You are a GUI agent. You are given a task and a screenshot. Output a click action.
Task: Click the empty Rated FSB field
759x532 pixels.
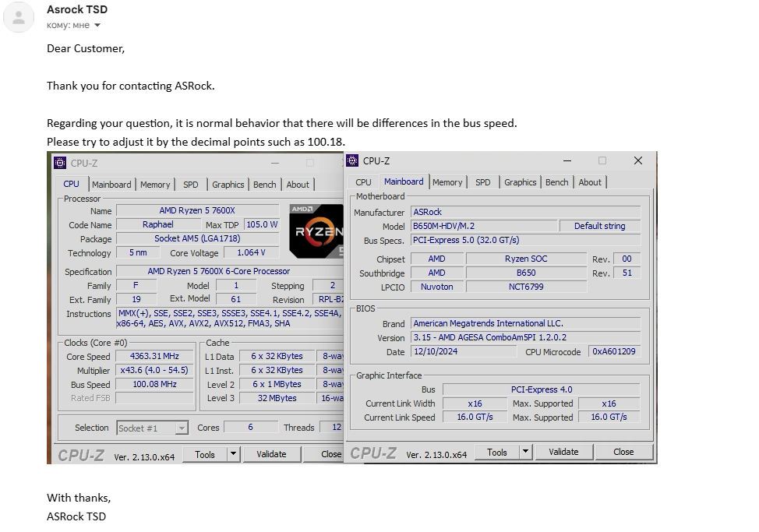pos(154,398)
